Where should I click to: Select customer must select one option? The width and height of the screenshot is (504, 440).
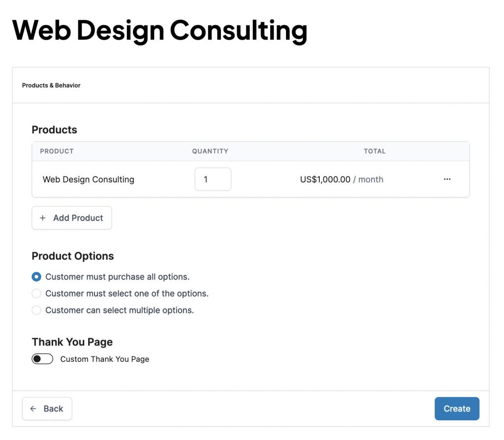coord(36,293)
